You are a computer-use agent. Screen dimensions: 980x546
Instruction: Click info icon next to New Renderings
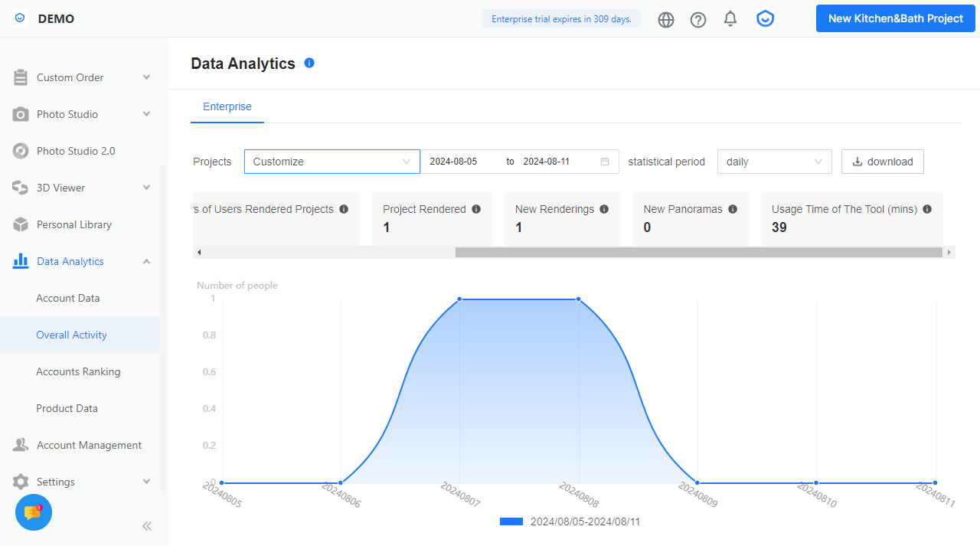(604, 209)
